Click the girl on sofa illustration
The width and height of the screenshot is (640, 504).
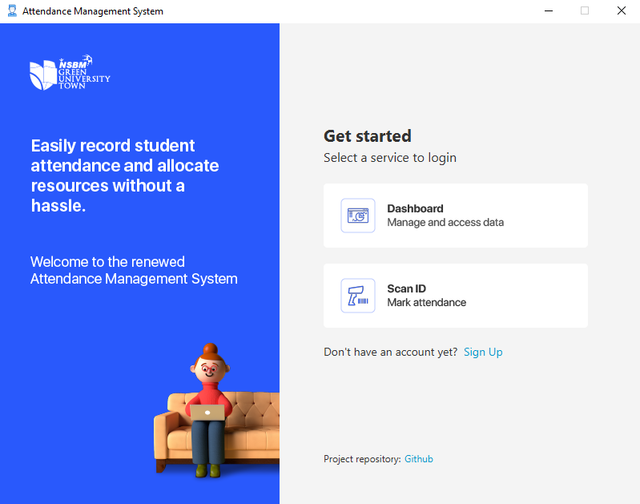[216, 411]
